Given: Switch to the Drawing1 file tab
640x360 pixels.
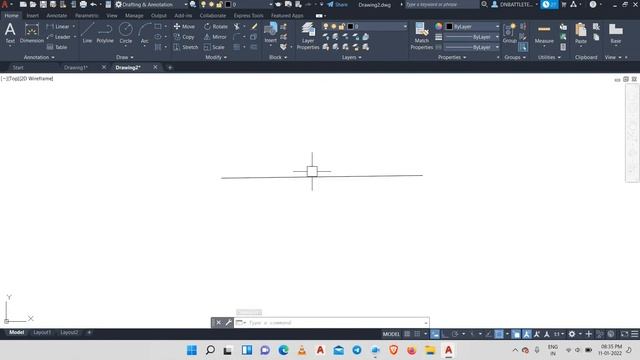Looking at the screenshot, I should tap(76, 67).
